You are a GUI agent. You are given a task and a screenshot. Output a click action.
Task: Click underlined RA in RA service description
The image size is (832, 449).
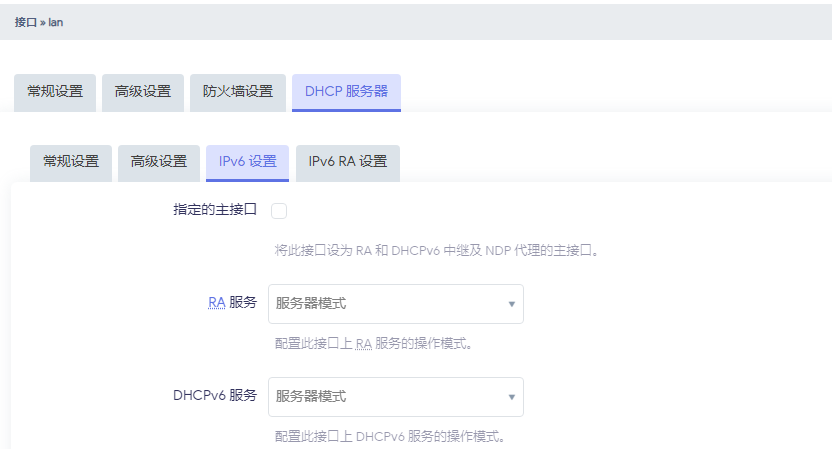[x=364, y=344]
